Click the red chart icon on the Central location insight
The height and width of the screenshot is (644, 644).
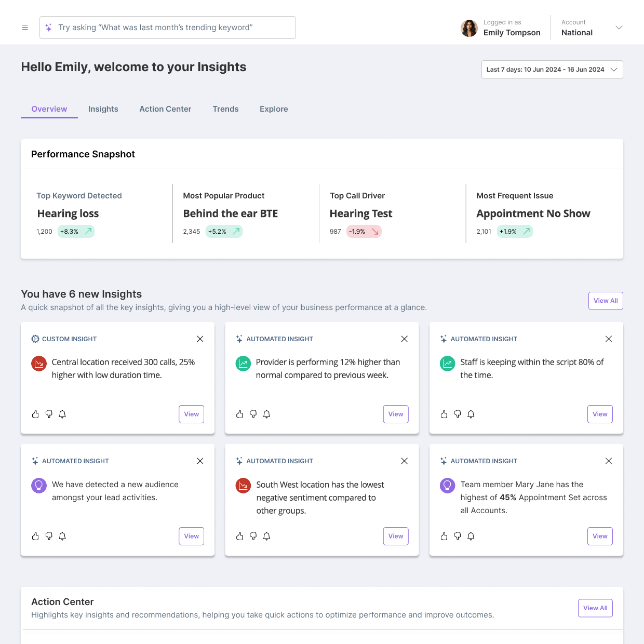[38, 364]
